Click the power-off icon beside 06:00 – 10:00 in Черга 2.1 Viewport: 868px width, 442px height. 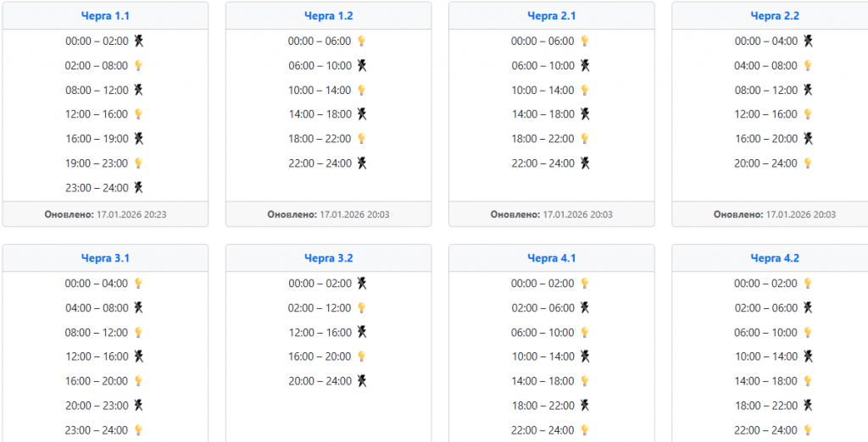click(584, 65)
